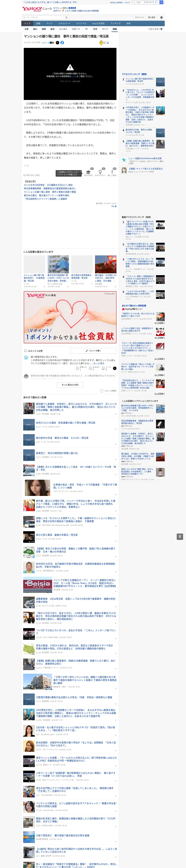Click the keyword input field
This screenshot has width=186, height=868.
(44, 18)
